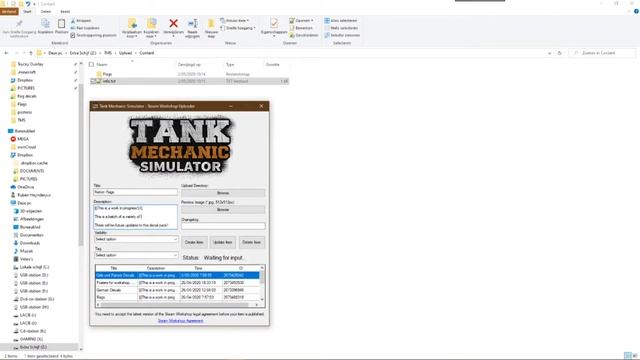640x360 pixels.
Task: Click the Plakken (paste) ribbon icon
Action: coord(61,24)
